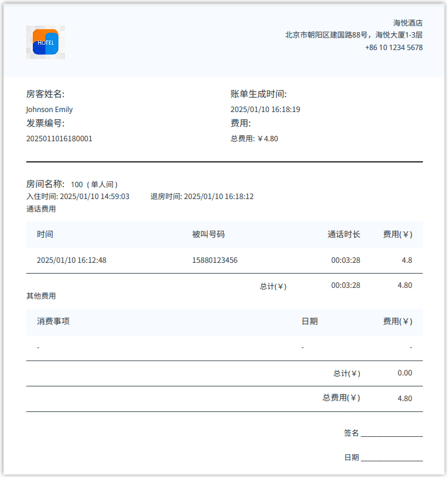This screenshot has width=448, height=478.
Task: Select guest name Johnson Emily
Action: tap(50, 110)
